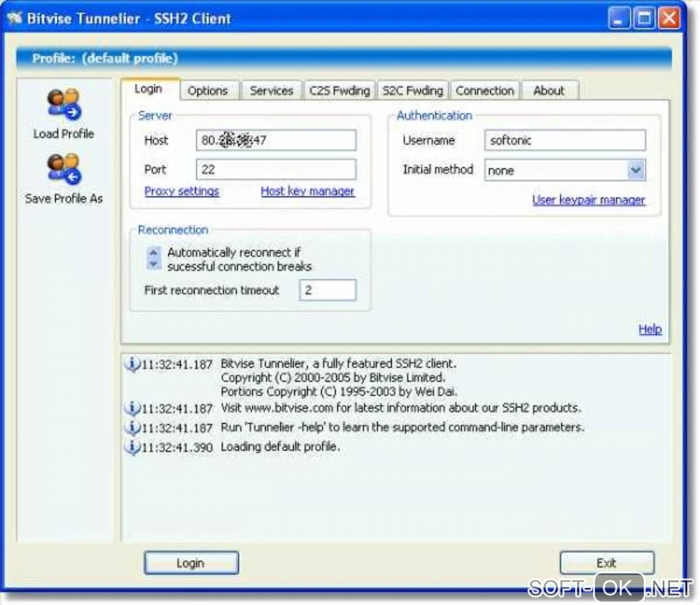This screenshot has height=605, width=700.
Task: Open the Load Profile icon
Action: coord(64,104)
